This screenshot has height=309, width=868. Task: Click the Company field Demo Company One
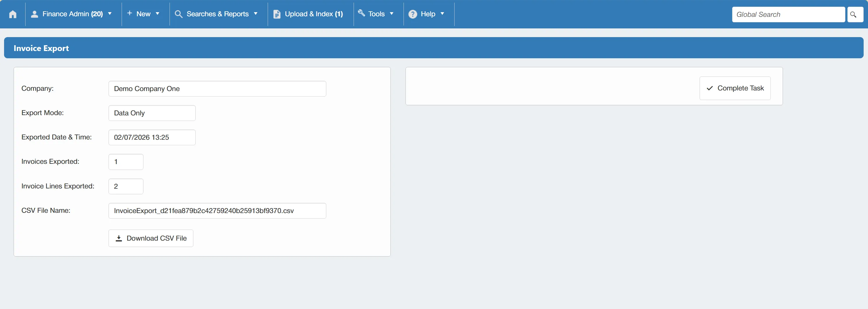(x=217, y=89)
